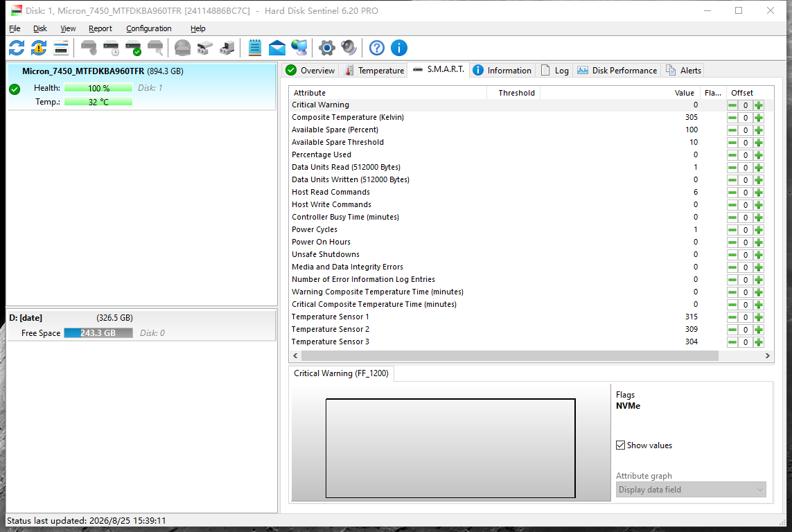Select the S.M.A.R.T. tab
This screenshot has width=792, height=532.
click(x=439, y=69)
